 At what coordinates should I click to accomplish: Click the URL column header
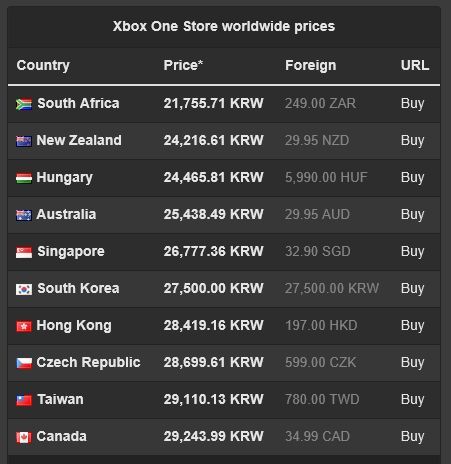click(415, 65)
